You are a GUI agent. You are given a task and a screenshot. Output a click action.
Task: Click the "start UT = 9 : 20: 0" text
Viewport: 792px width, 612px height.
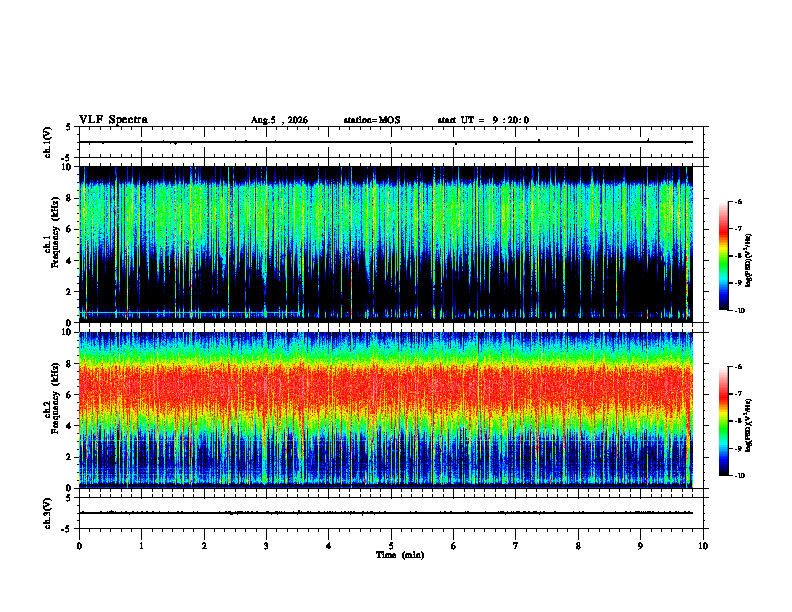point(483,120)
